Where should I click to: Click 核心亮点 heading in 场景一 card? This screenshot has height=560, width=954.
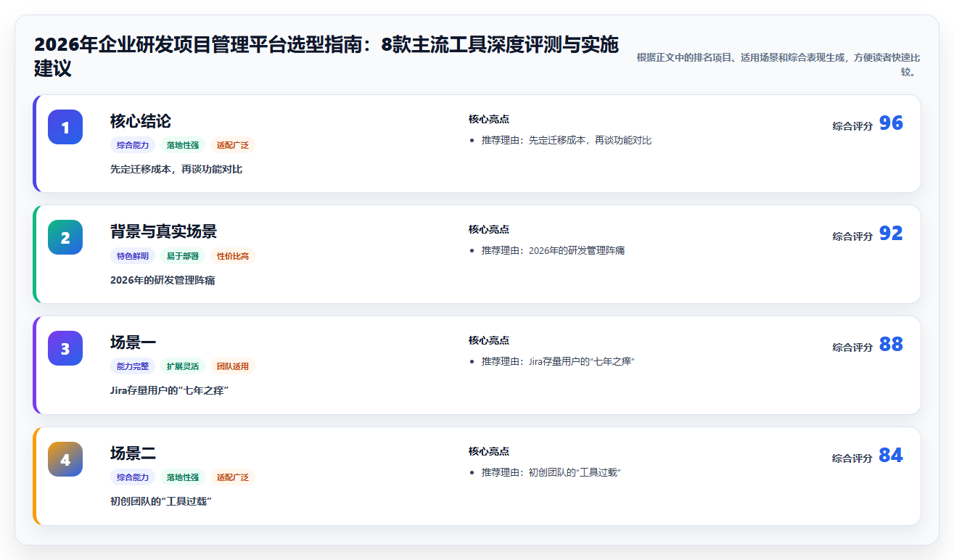[x=489, y=340]
